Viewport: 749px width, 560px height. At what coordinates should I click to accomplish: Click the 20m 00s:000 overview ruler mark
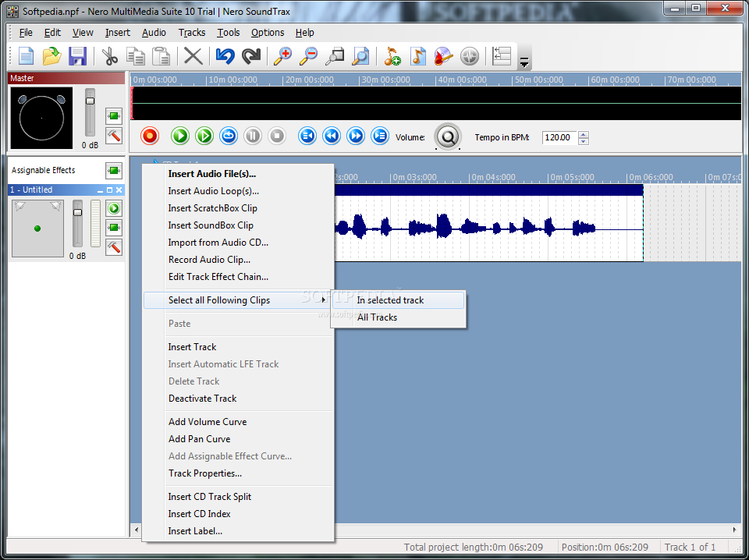309,80
